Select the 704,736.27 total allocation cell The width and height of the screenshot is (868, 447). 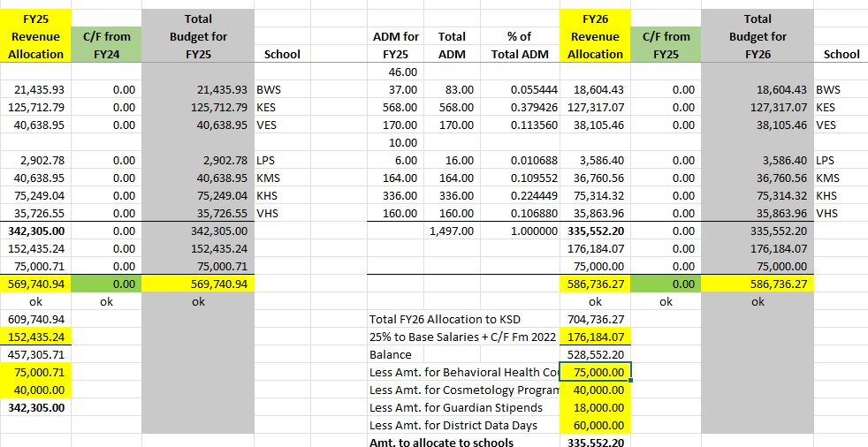pos(595,319)
